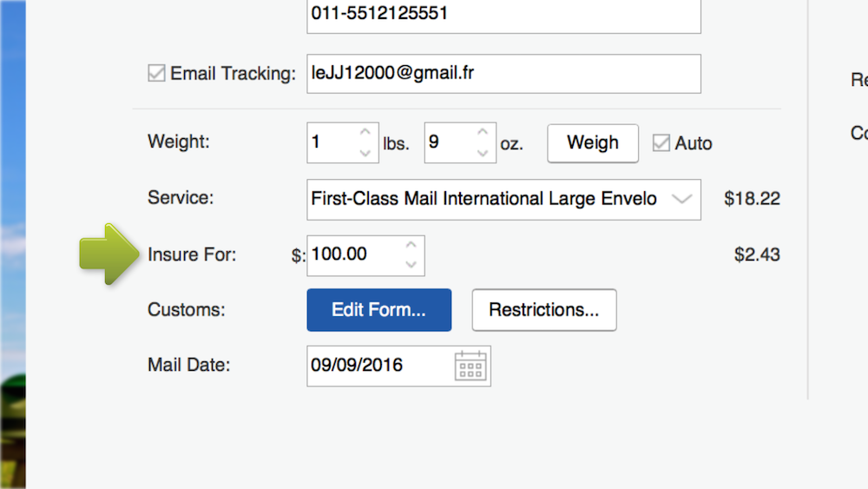The image size is (868, 489).
Task: Lower Insure For amount with down arrow
Action: [411, 265]
